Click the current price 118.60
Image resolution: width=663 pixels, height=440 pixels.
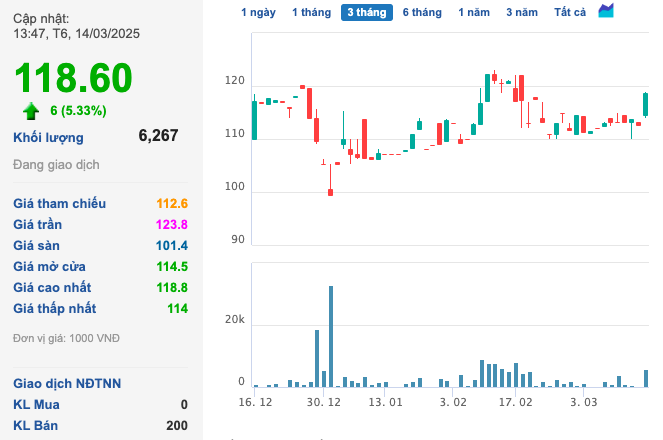click(72, 78)
